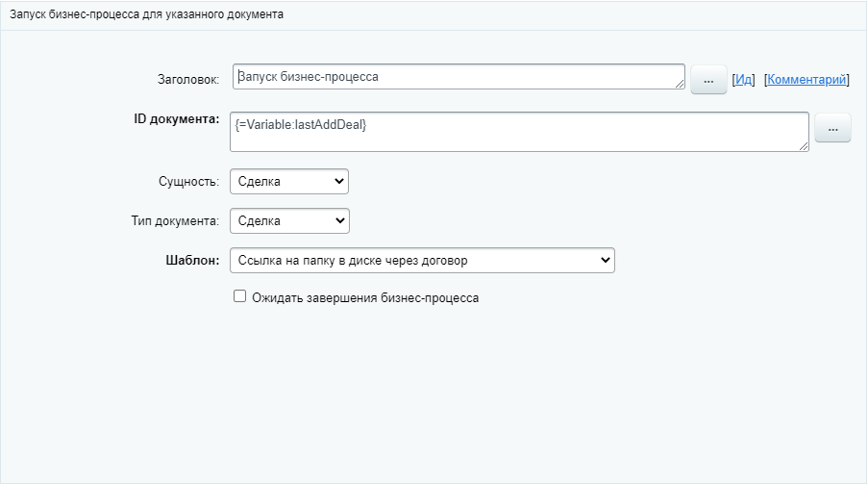Enable the Ожидать завершения бизнес-процесса checkbox
Image resolution: width=868 pixels, height=484 pixels.
[x=240, y=297]
